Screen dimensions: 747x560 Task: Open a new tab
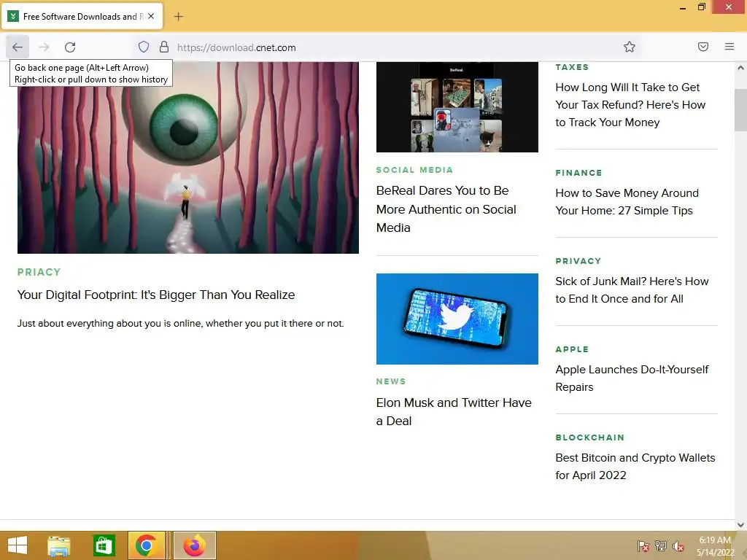[178, 17]
